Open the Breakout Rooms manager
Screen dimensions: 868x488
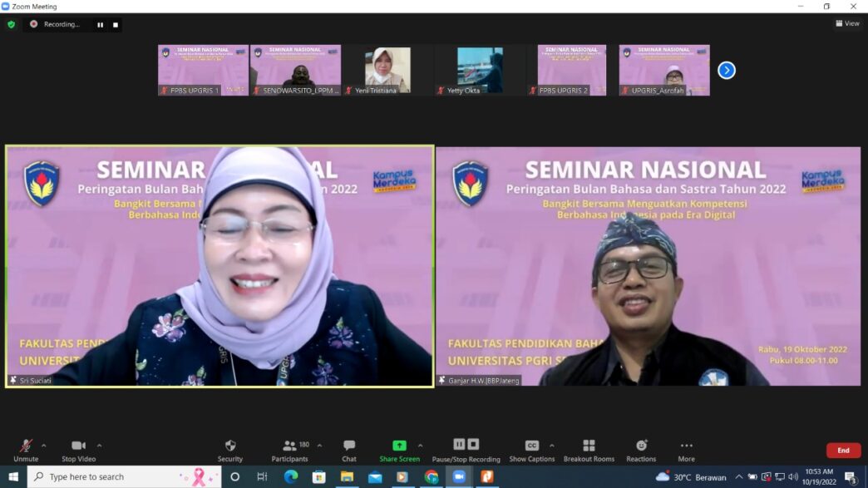[589, 450]
